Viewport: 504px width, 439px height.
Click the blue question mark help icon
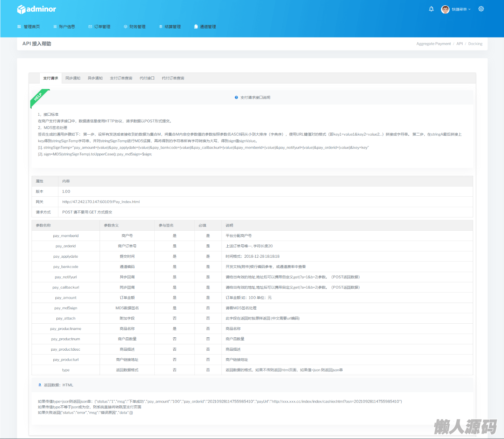pyautogui.click(x=236, y=97)
